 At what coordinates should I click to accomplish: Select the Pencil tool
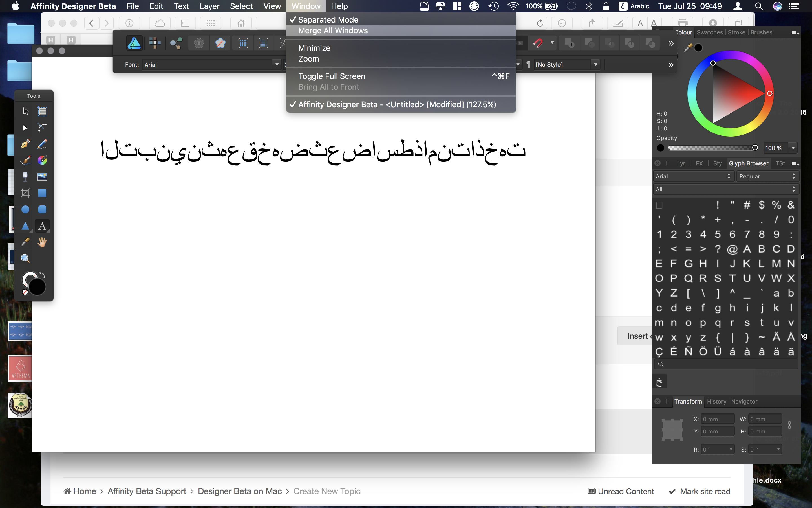[x=42, y=144]
